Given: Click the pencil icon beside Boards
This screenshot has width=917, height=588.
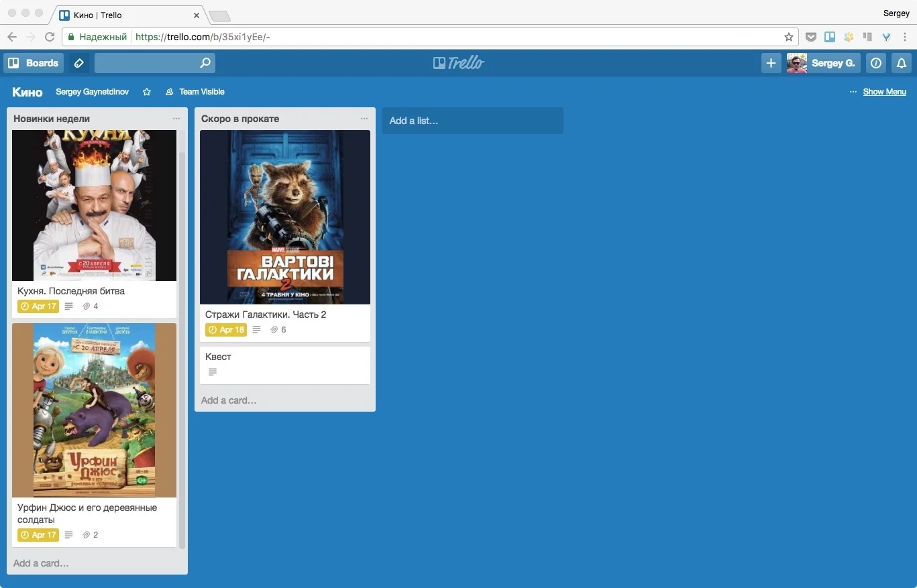Looking at the screenshot, I should (x=79, y=63).
